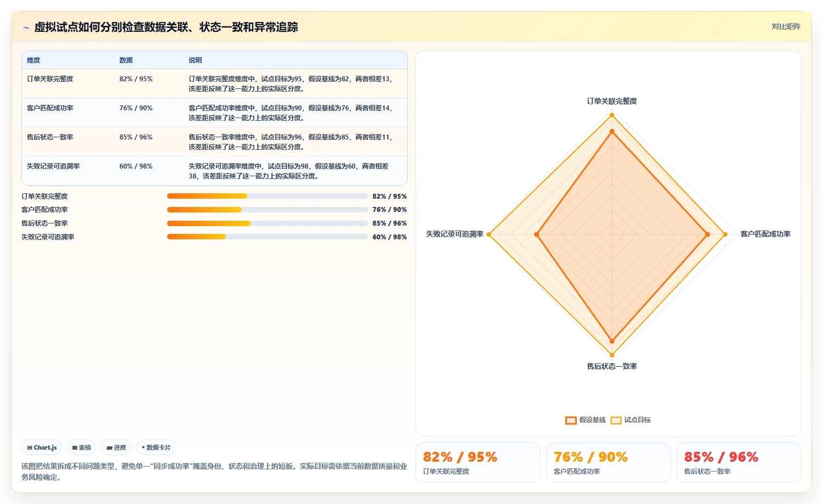Screen dimensions: 823x504
Task: Click the 订单关联完整度 progress bar
Action: (268, 196)
